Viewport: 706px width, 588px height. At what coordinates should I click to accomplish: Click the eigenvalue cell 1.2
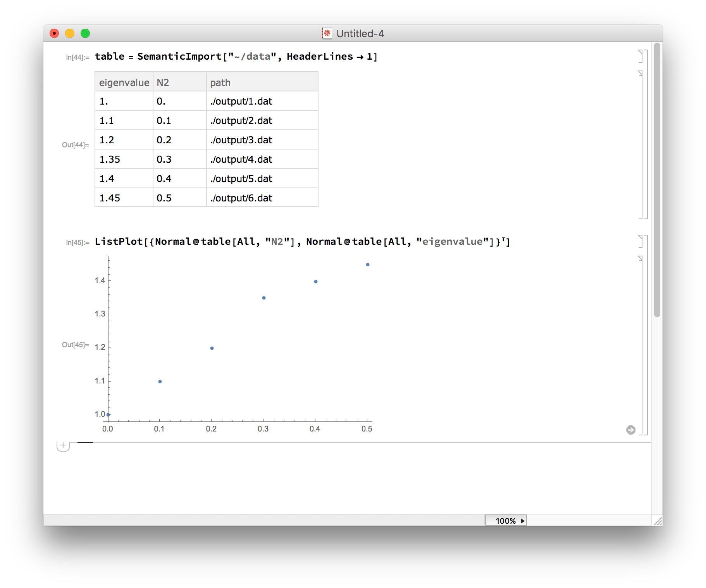(x=124, y=140)
